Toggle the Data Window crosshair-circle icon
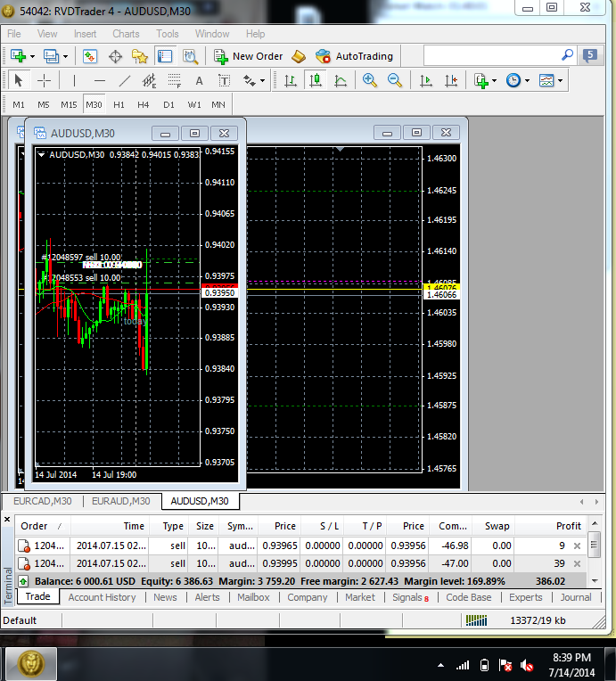Viewport: 616px width, 681px height. (x=115, y=56)
